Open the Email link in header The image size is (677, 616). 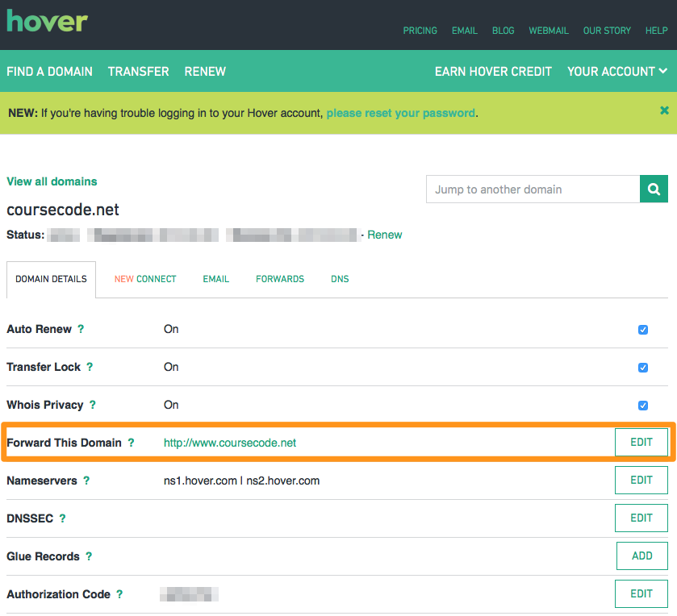pyautogui.click(x=465, y=31)
